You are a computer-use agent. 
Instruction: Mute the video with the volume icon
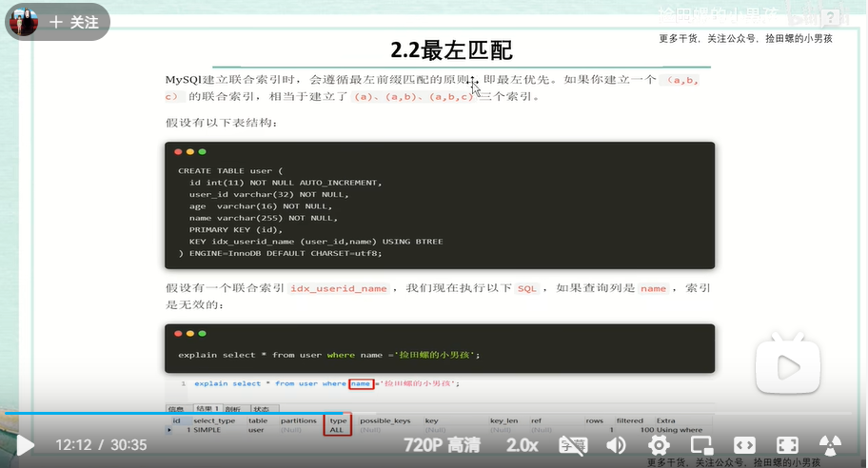(x=616, y=445)
